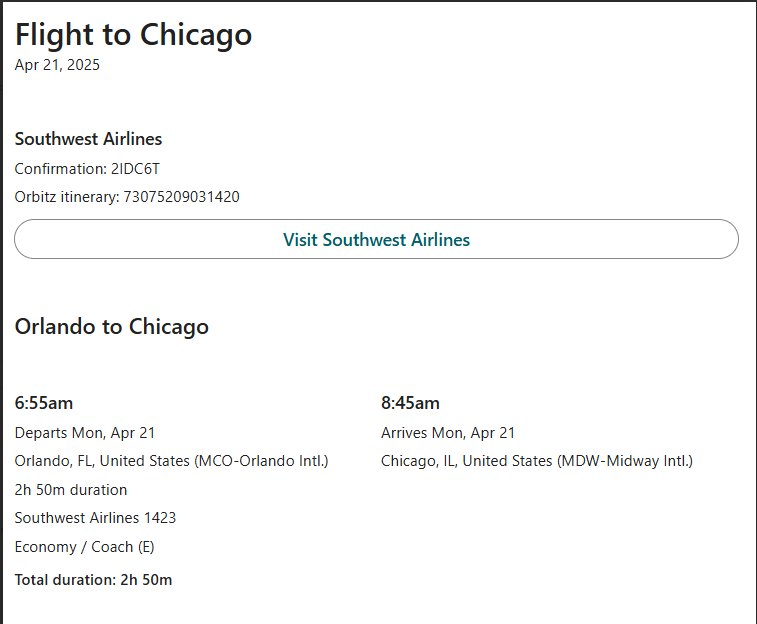The image size is (757, 624).
Task: Click the itinerary number 73075209031420
Action: pyautogui.click(x=182, y=197)
